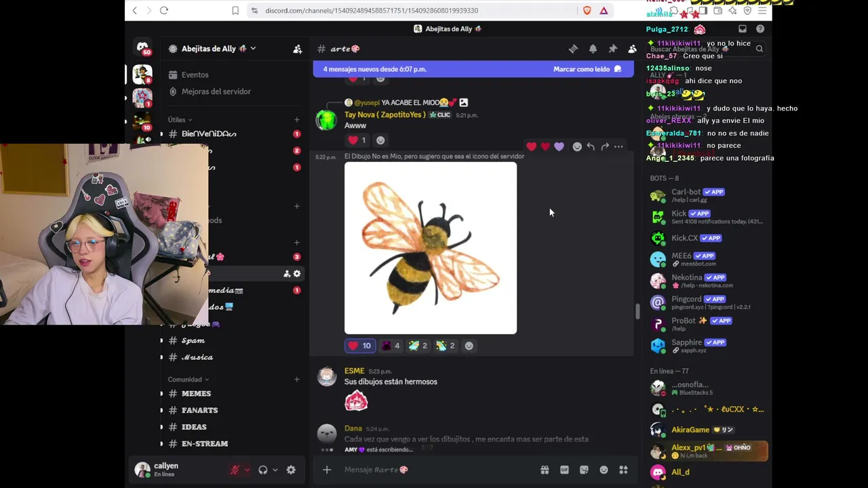Image resolution: width=868 pixels, height=488 pixels.
Task: Open the GIF picker
Action: coord(564,470)
